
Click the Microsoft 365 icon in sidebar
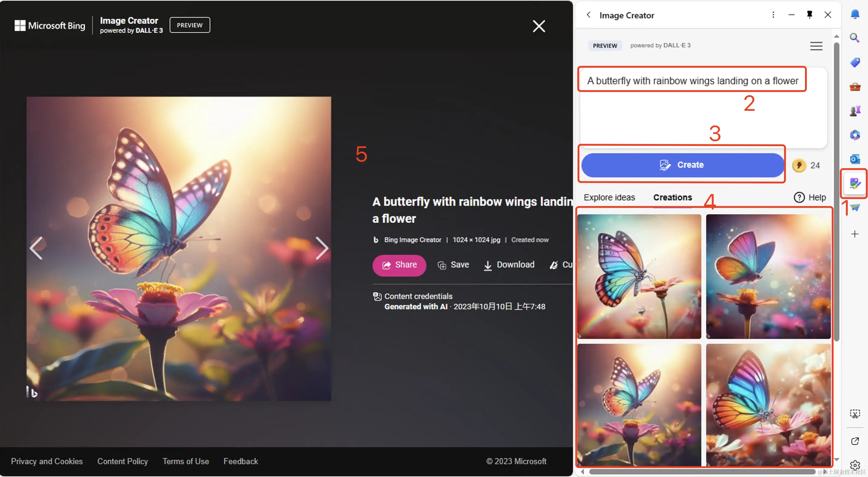pyautogui.click(x=854, y=135)
